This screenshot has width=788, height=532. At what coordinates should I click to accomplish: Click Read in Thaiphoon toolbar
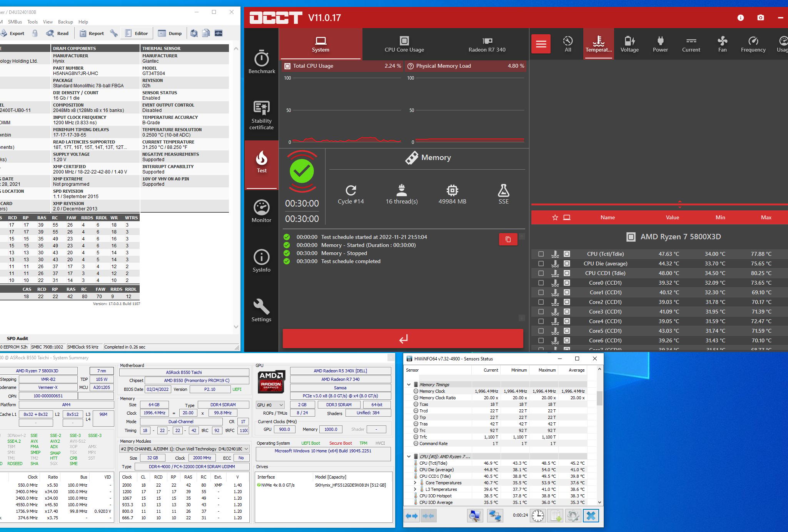tap(57, 33)
